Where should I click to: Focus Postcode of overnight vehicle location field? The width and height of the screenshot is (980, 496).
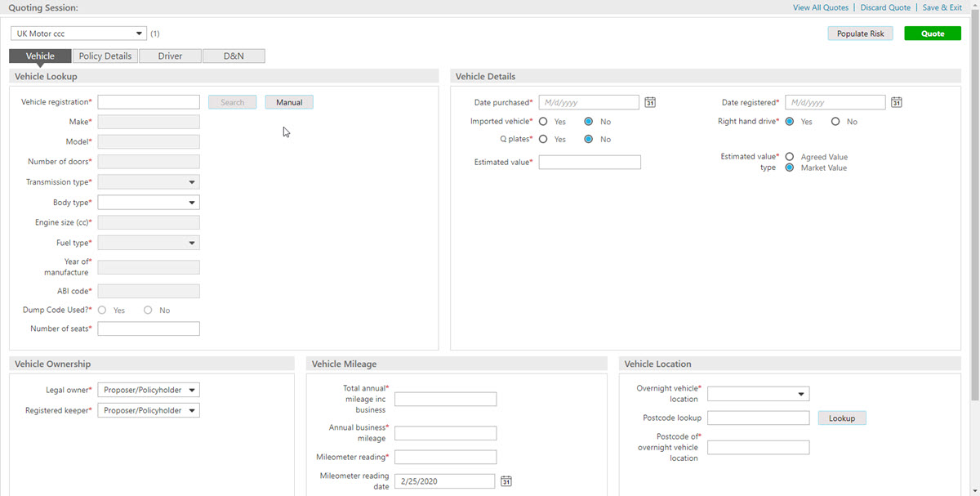(758, 448)
